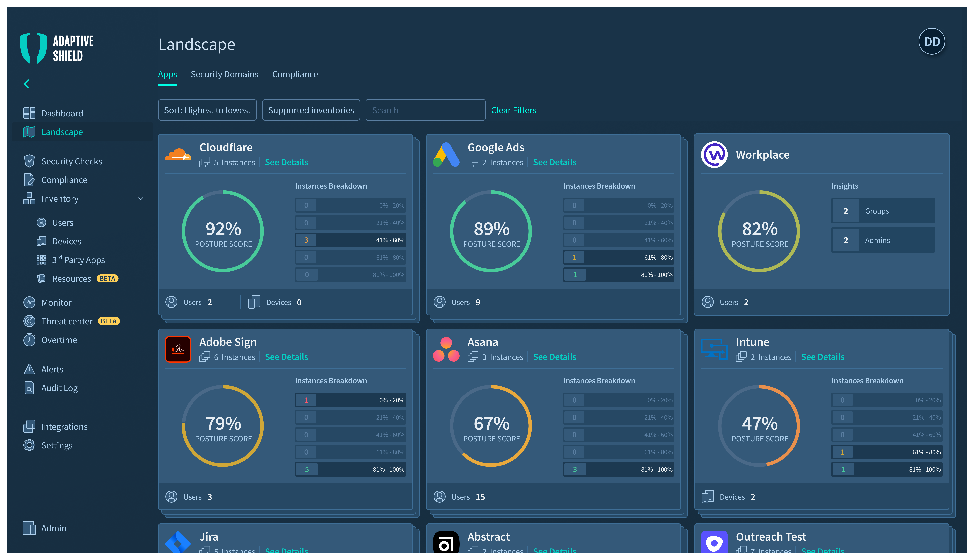Click the Google Ads Users count icon
Viewport: 974px width, 560px height.
(x=439, y=302)
